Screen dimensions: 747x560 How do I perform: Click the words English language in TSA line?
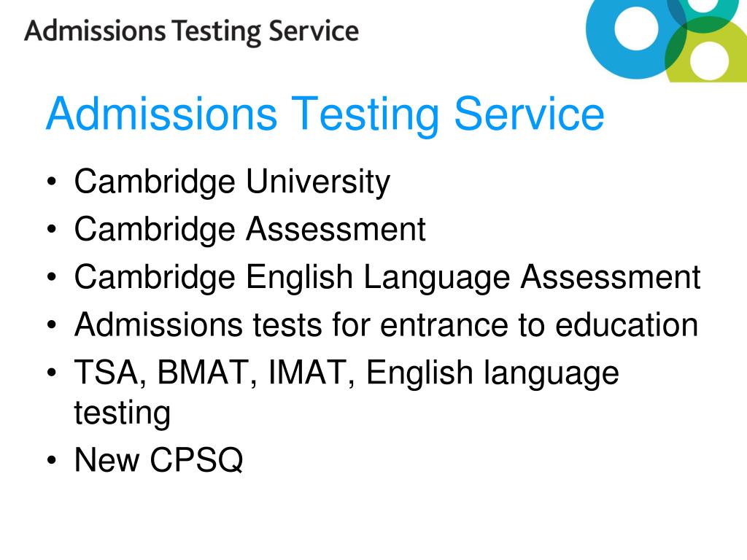492,373
